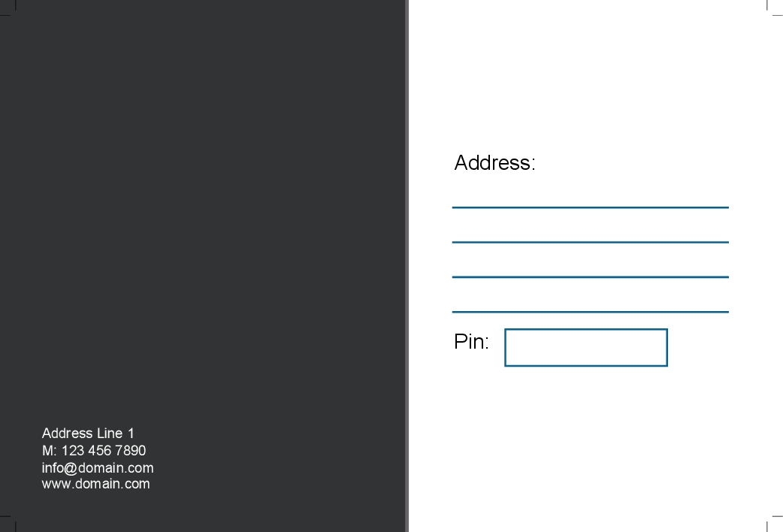The image size is (783, 532).
Task: Select the second blue address line
Action: coord(590,242)
